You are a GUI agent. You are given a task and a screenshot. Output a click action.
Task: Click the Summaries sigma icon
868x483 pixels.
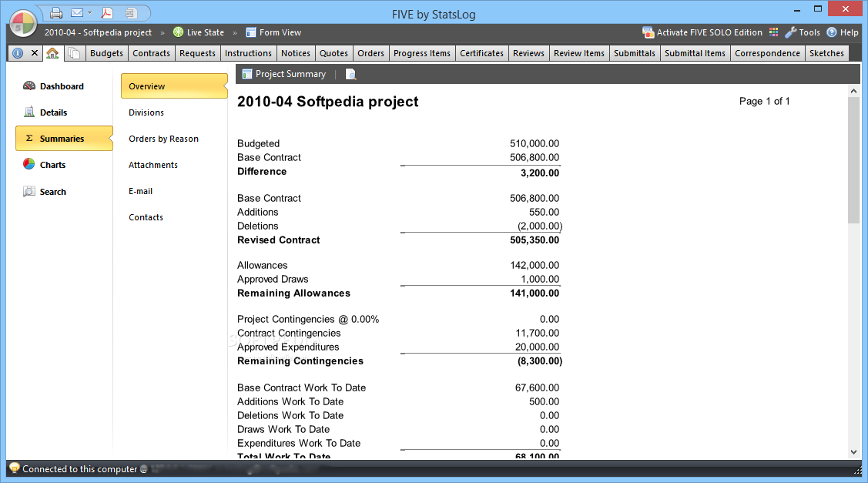coord(29,138)
